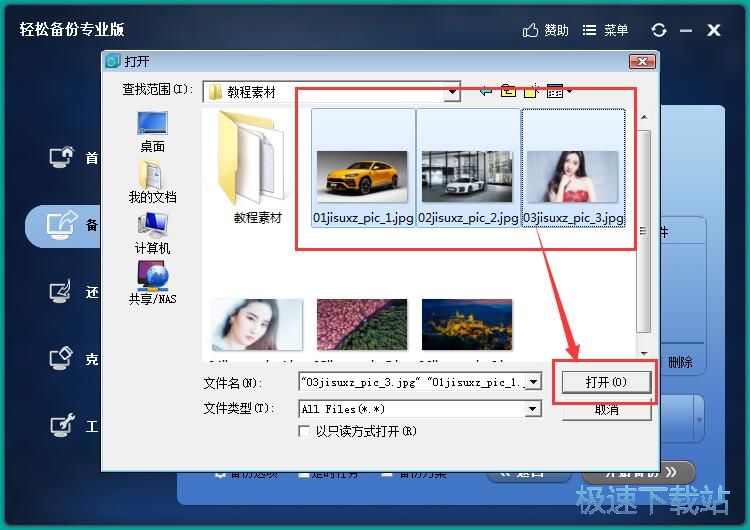The height and width of the screenshot is (530, 750).
Task: Go up one folder level
Action: (509, 91)
